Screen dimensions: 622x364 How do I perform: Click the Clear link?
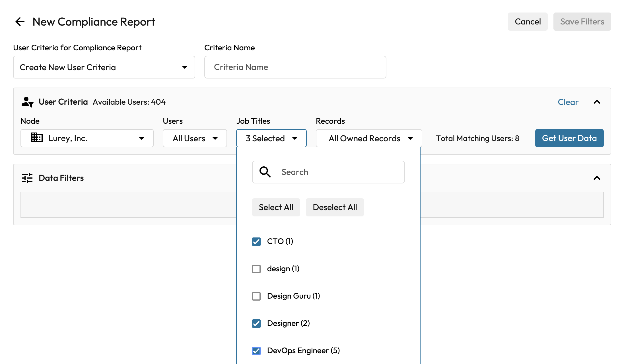click(568, 102)
